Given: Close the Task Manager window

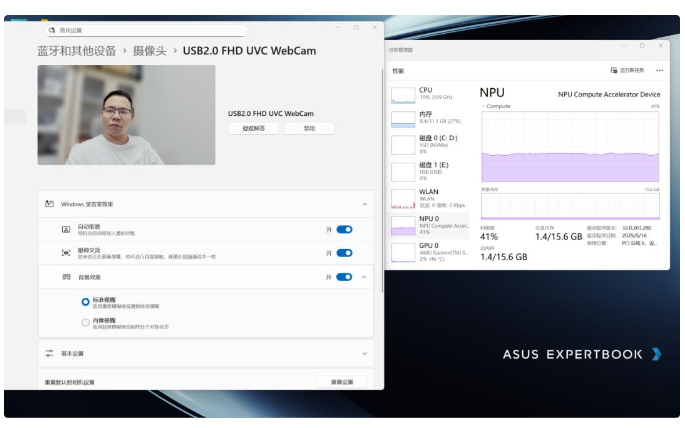Looking at the screenshot, I should click(661, 45).
